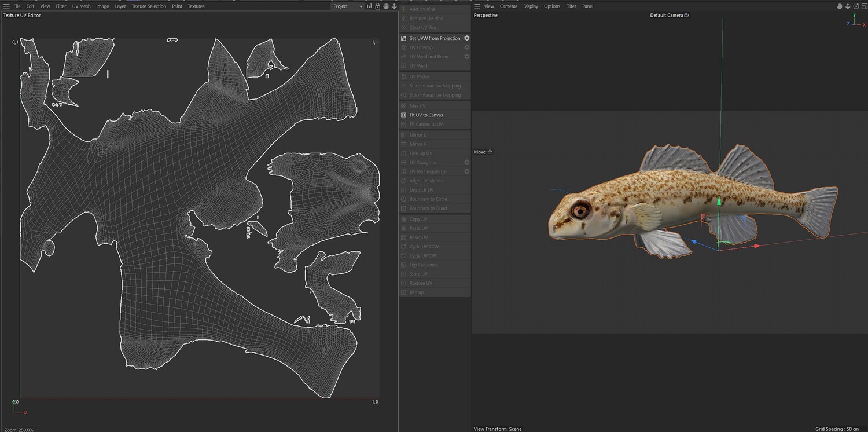Open the View menu in UV editor
Image resolution: width=868 pixels, height=432 pixels.
45,6
